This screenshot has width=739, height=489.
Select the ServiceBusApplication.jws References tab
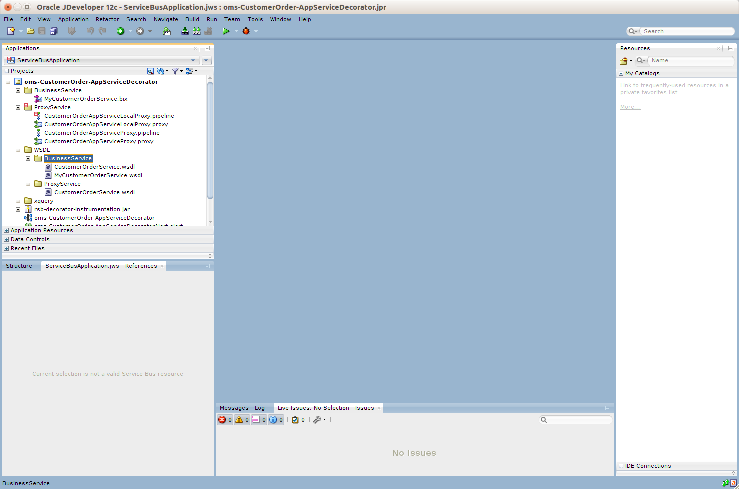click(x=101, y=266)
